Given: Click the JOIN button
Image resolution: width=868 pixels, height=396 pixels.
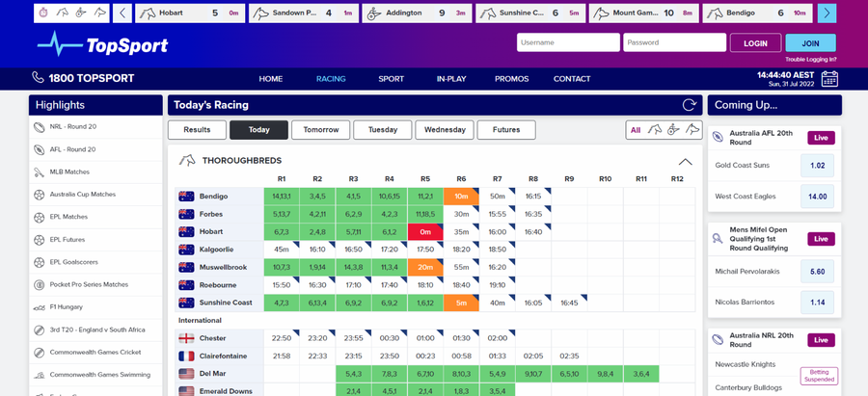Looking at the screenshot, I should point(811,42).
